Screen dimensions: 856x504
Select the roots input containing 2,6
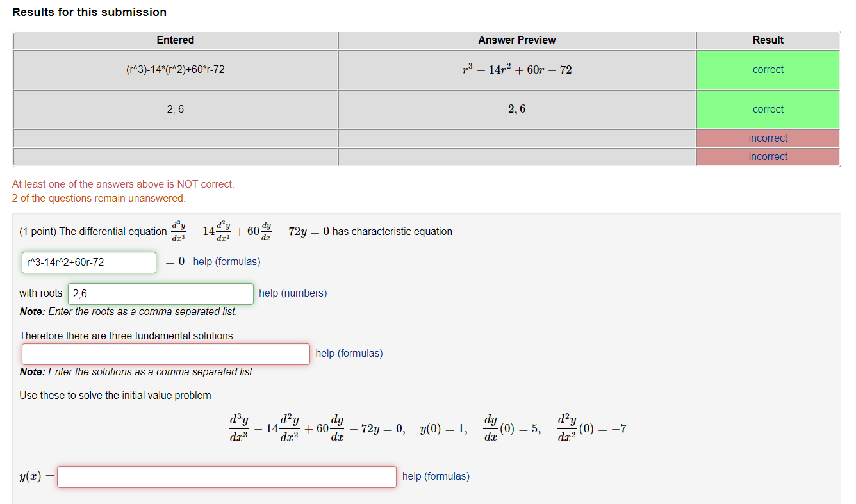pyautogui.click(x=160, y=293)
